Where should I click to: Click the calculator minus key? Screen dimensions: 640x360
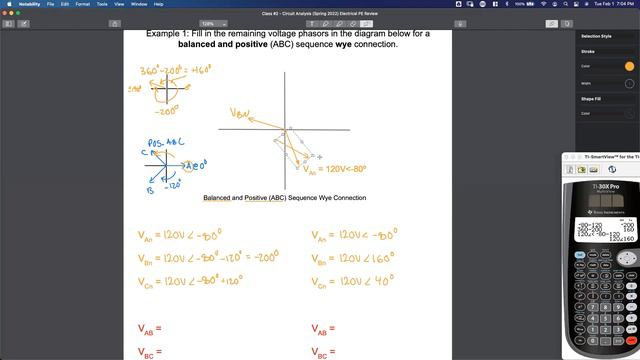(x=631, y=307)
